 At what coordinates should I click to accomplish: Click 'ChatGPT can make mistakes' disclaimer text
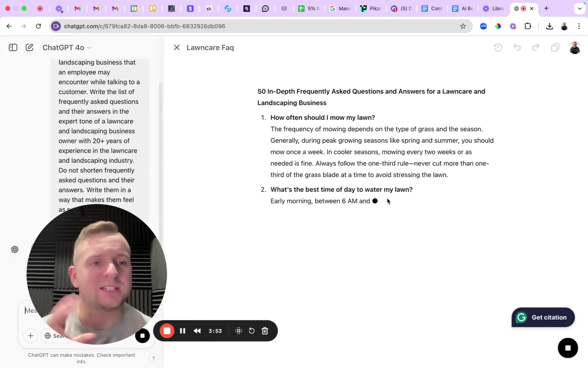pos(81,358)
